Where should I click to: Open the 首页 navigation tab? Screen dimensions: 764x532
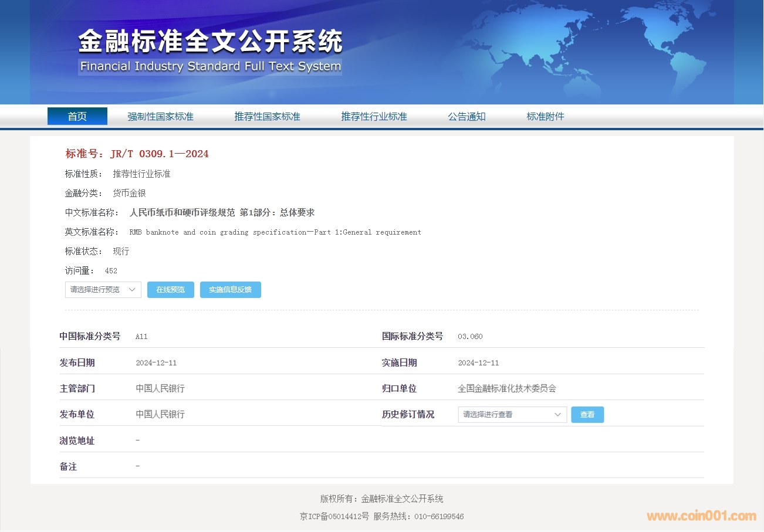(x=77, y=116)
